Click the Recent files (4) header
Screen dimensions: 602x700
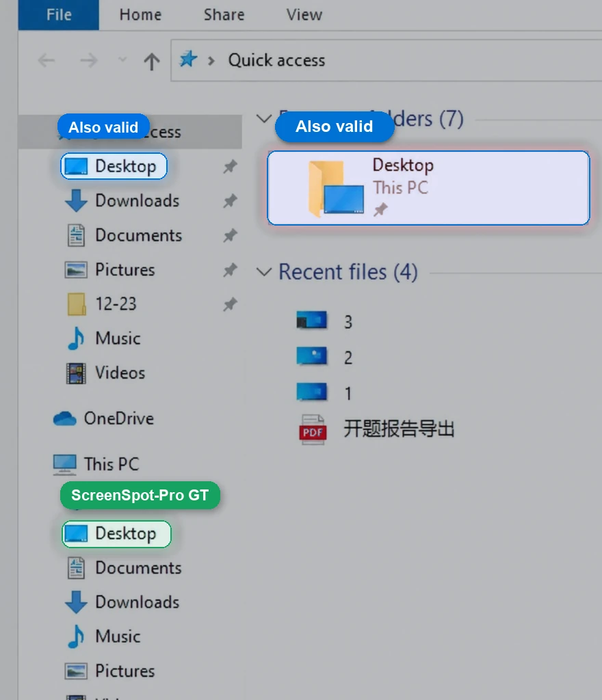click(348, 272)
